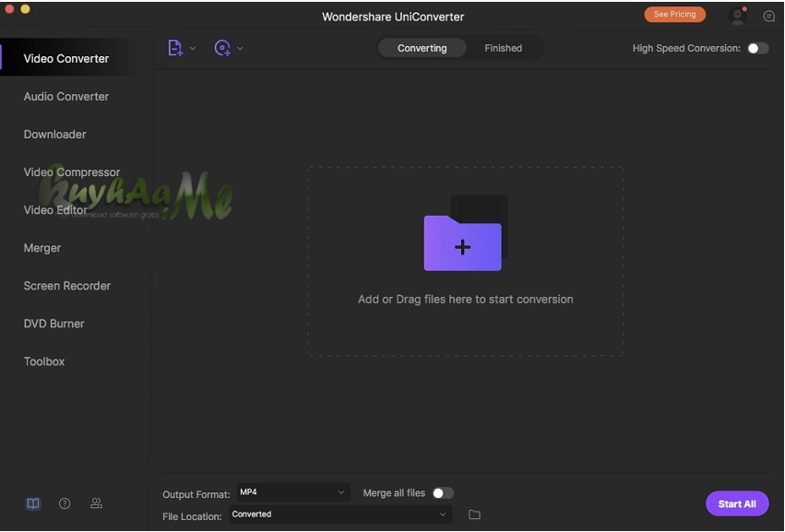Click the Load DVD disc icon
Viewport: 785px width, 532px height.
pos(222,48)
